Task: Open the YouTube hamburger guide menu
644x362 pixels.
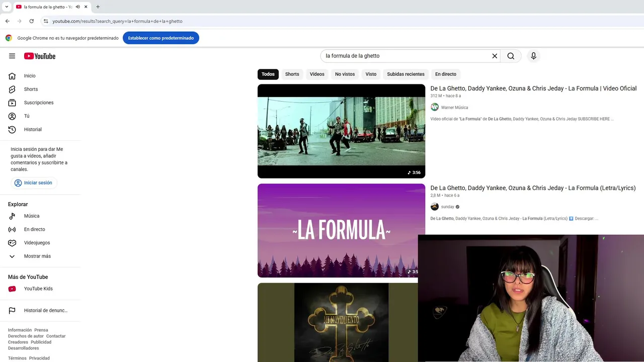Action: pyautogui.click(x=12, y=56)
